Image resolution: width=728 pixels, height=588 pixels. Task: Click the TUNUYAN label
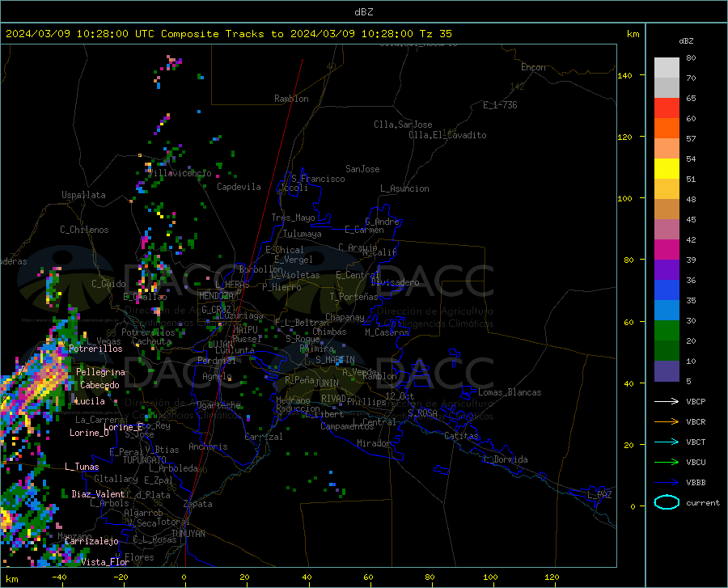(x=188, y=534)
